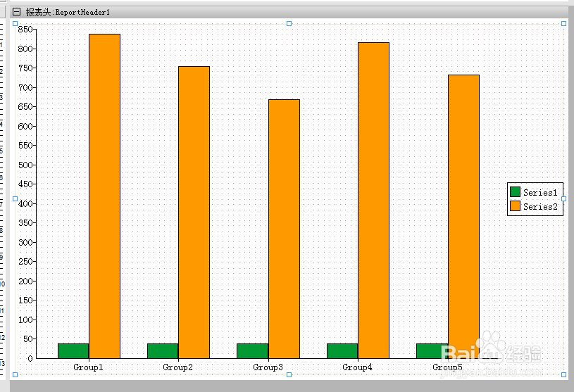
Task: Click the orange Series2 legend swatch
Action: coord(515,206)
